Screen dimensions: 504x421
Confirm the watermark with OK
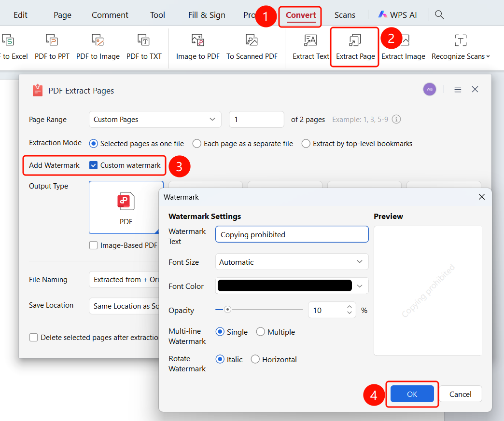(412, 394)
